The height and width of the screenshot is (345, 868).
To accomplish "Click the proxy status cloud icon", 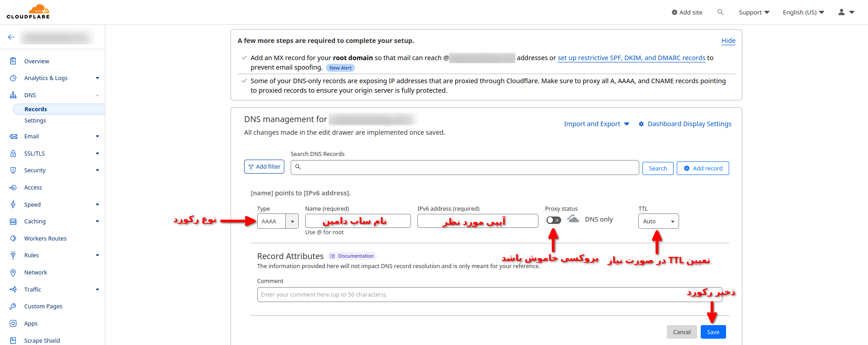I will click(x=573, y=219).
